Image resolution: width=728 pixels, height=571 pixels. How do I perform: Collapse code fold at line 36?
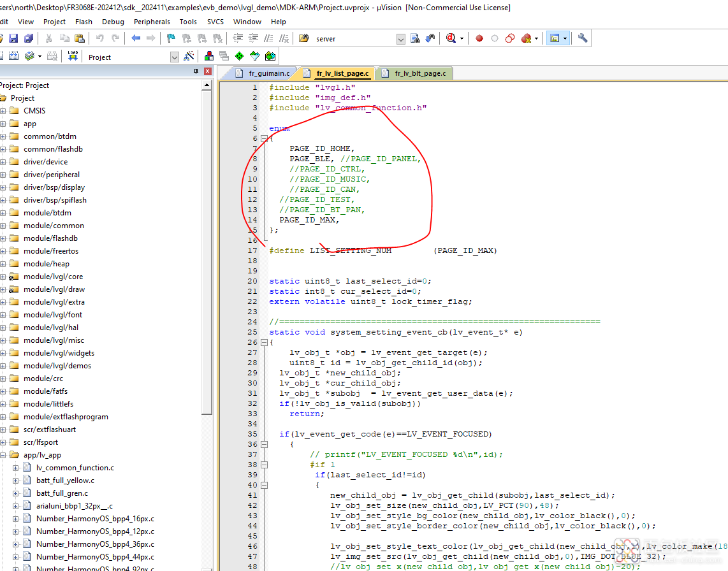click(264, 444)
